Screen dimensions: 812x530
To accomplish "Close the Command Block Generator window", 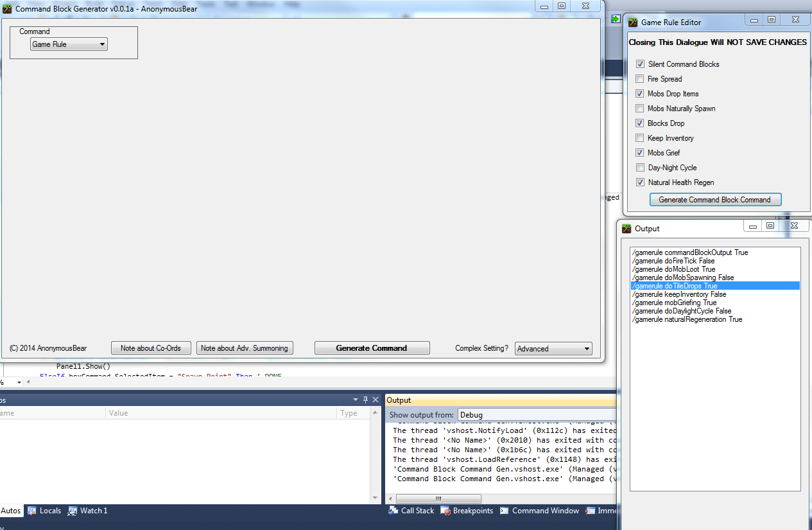I will 585,6.
